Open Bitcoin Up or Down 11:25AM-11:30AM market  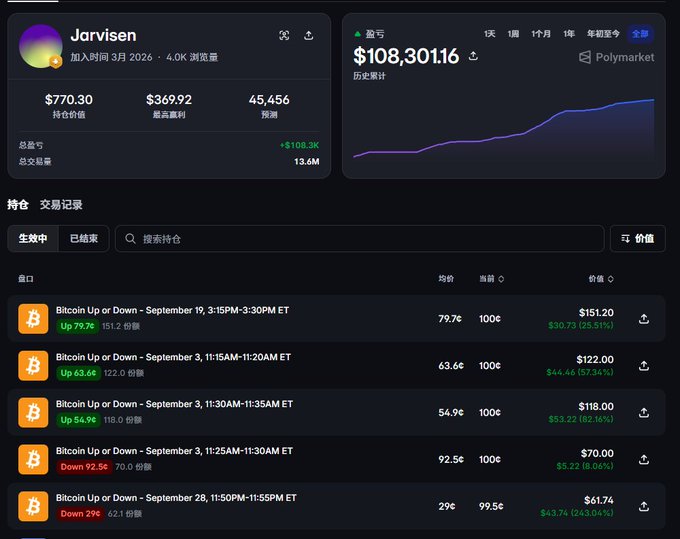(x=174, y=451)
